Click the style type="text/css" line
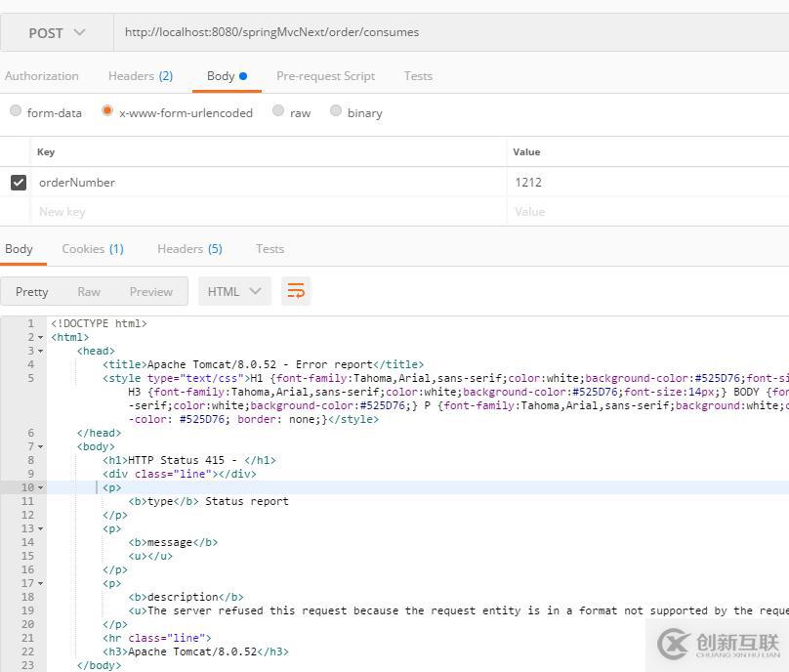The image size is (789, 672). pyautogui.click(x=446, y=378)
